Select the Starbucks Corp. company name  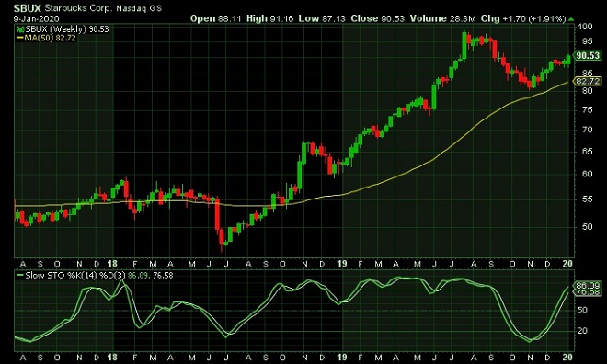click(79, 8)
